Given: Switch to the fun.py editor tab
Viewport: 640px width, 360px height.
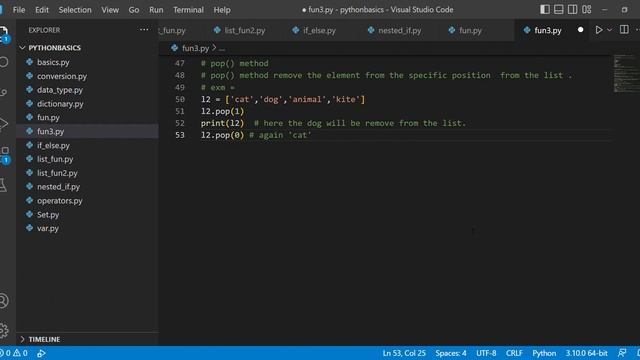Looking at the screenshot, I should pos(465,30).
